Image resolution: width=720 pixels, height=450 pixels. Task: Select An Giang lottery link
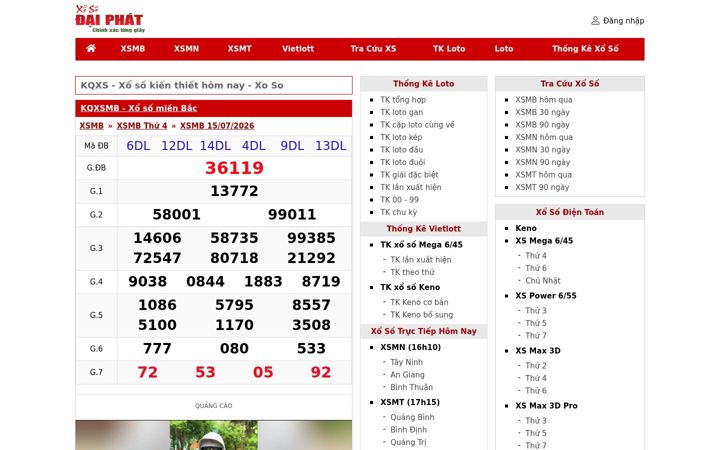click(x=407, y=375)
